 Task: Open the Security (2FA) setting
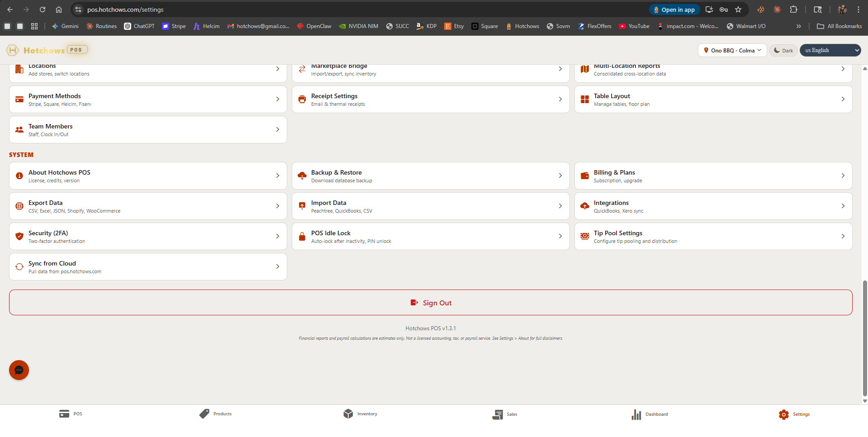click(x=148, y=237)
